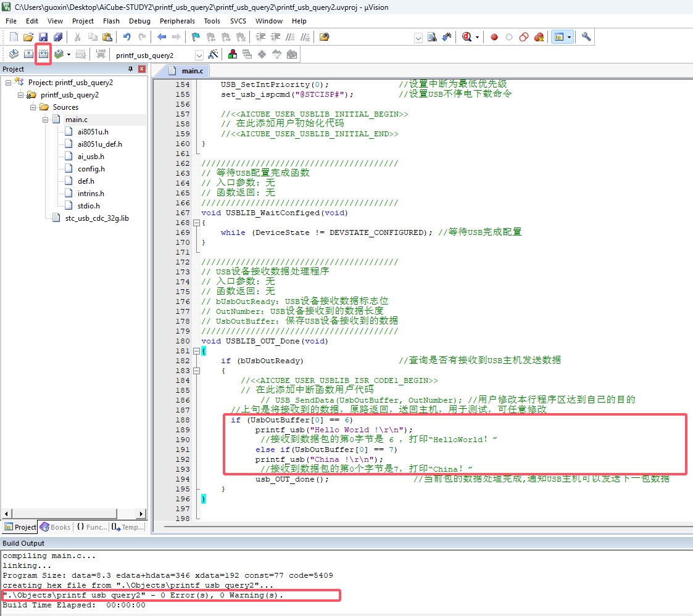Screen dimensions: 693x616
Task: Open the debug session dropdown arrow
Action: tap(477, 38)
